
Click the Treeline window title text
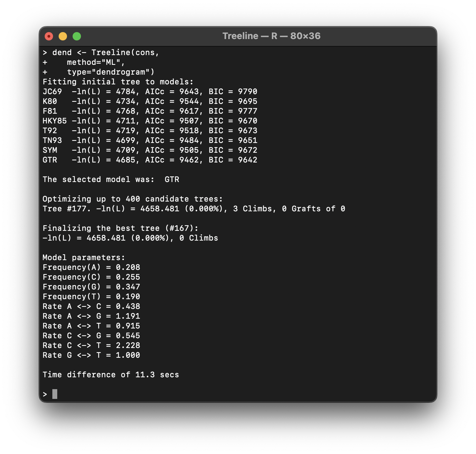271,36
